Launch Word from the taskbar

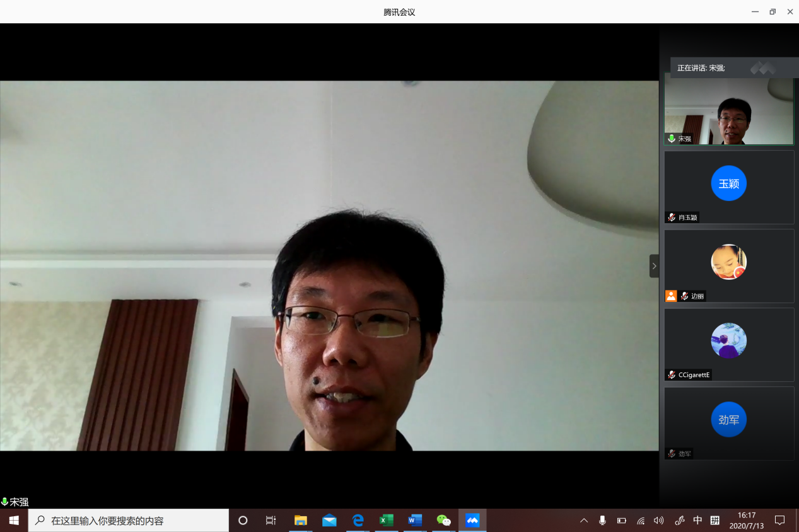(415, 521)
